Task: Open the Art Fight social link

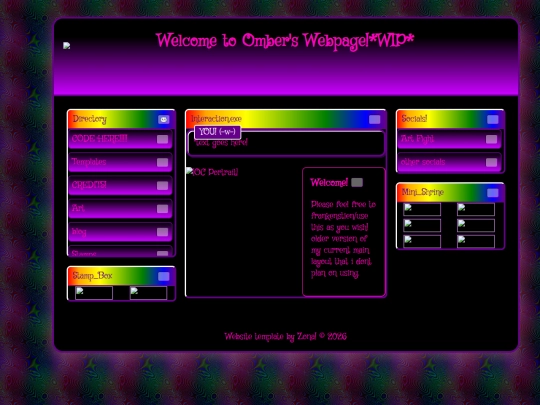Action: (449, 139)
